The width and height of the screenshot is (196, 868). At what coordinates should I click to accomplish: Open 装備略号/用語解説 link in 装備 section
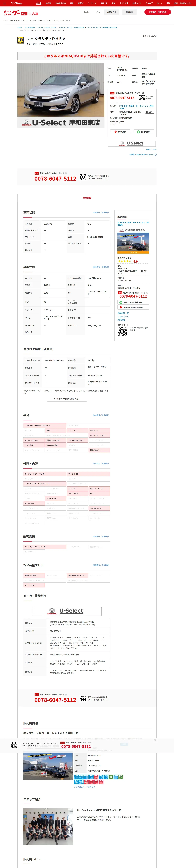(101, 415)
